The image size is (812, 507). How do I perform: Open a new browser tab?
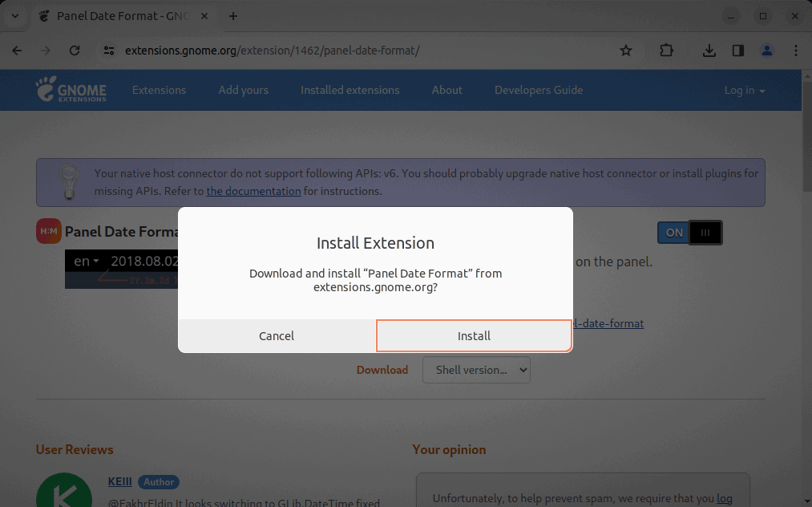233,16
